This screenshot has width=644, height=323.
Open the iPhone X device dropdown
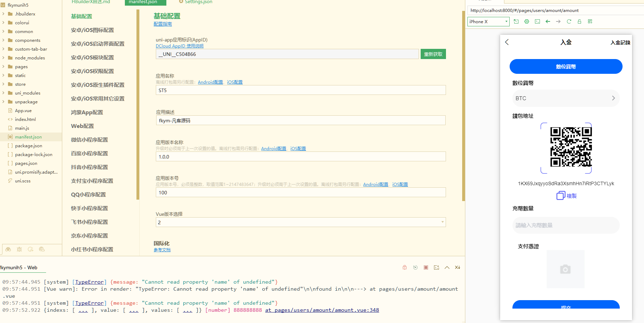[488, 22]
